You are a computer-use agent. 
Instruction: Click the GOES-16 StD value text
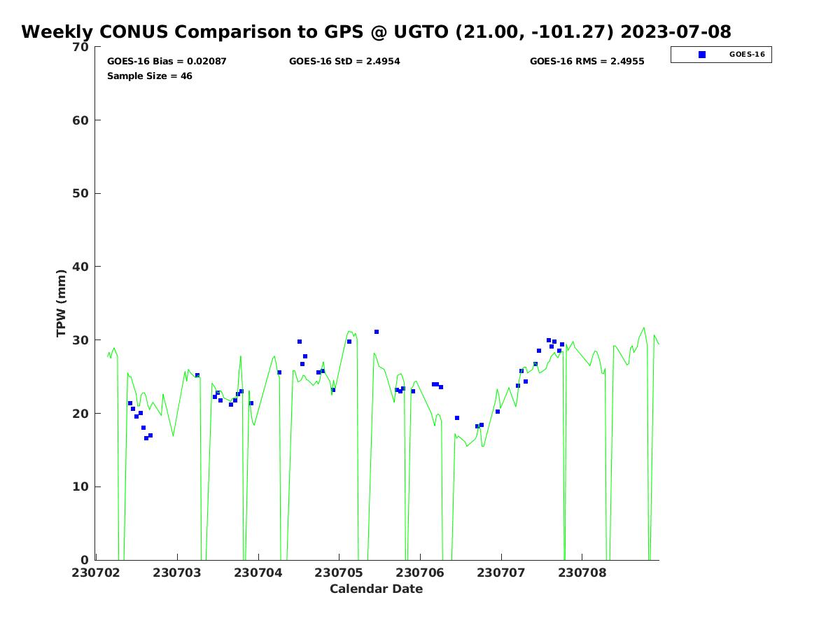point(344,62)
